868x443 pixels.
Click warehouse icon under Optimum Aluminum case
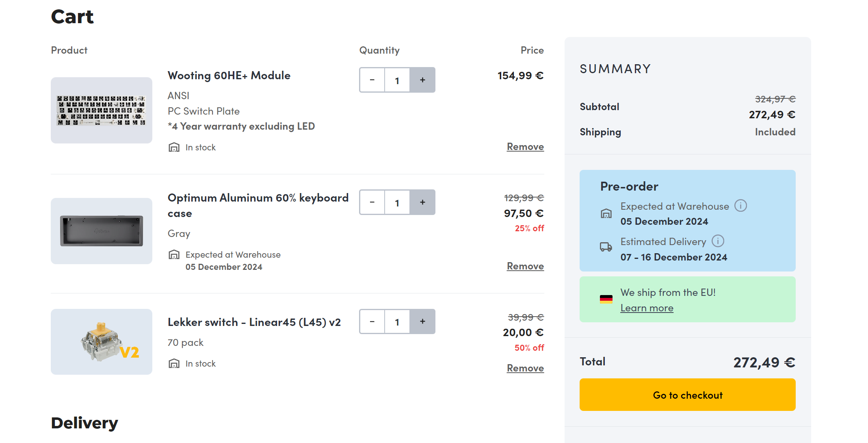[x=174, y=255]
